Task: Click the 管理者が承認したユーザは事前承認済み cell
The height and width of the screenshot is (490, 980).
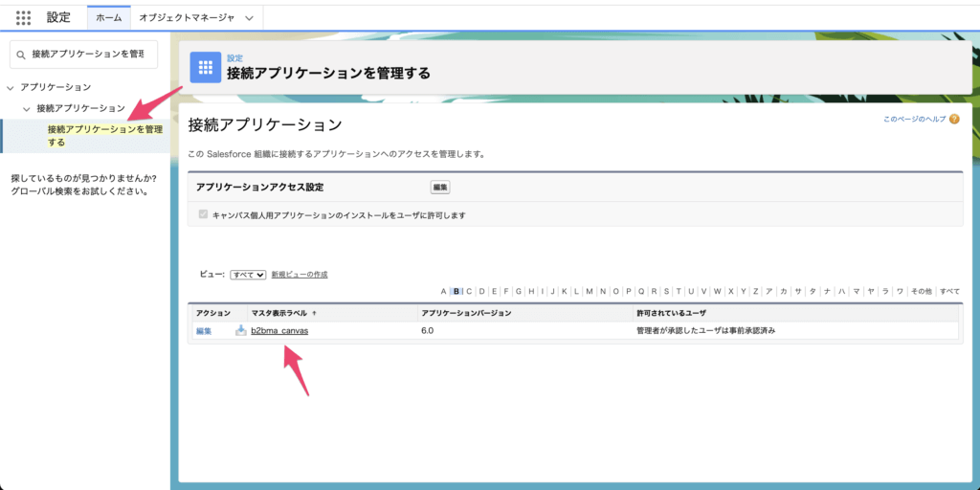Action: coord(705,331)
